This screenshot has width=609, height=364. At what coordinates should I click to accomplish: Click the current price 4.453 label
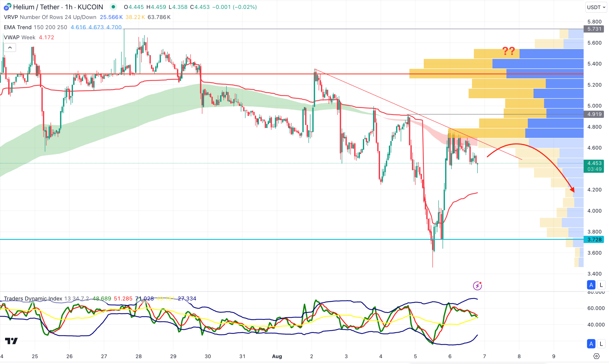594,166
